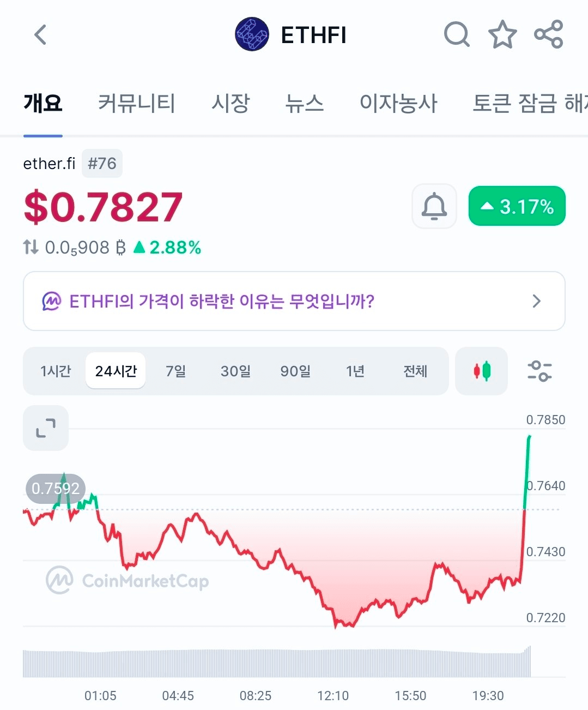Toggle the 3.17% change badge
The image size is (588, 710).
pos(517,206)
